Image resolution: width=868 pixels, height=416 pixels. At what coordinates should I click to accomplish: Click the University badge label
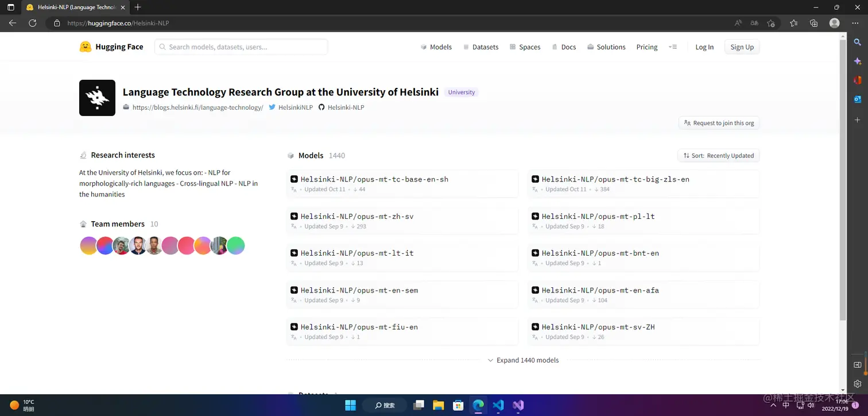click(x=462, y=93)
